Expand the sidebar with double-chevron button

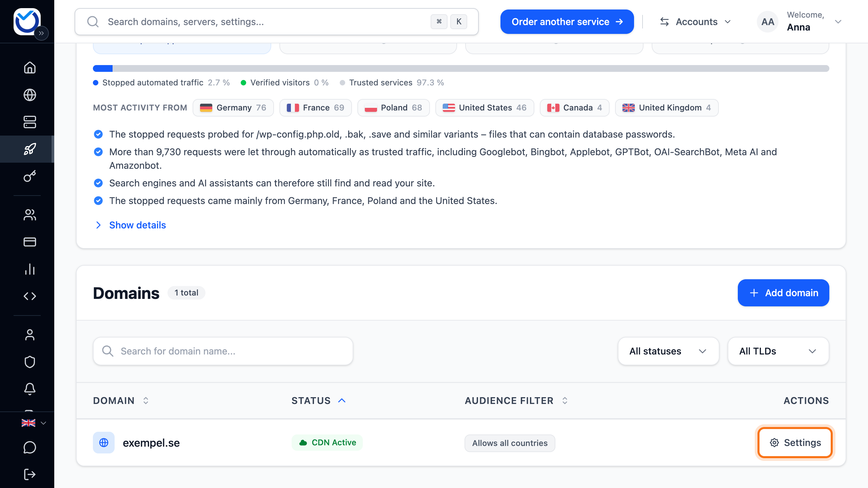click(x=41, y=33)
